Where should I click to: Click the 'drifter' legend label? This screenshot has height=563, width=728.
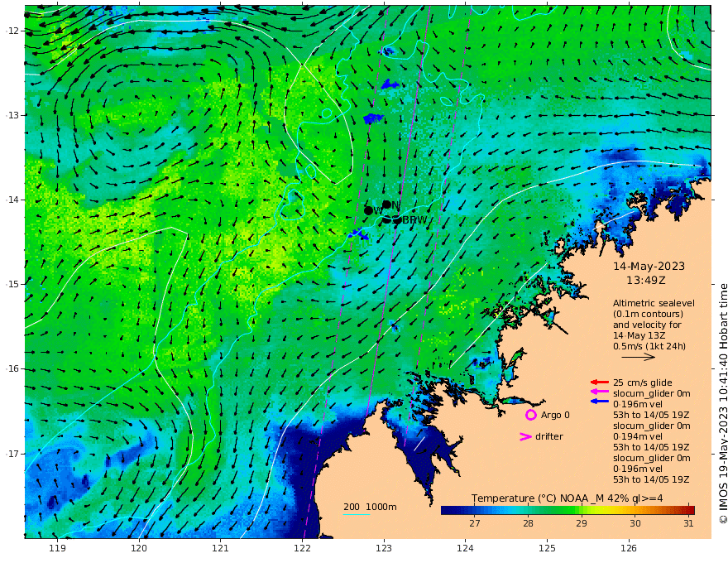(549, 436)
